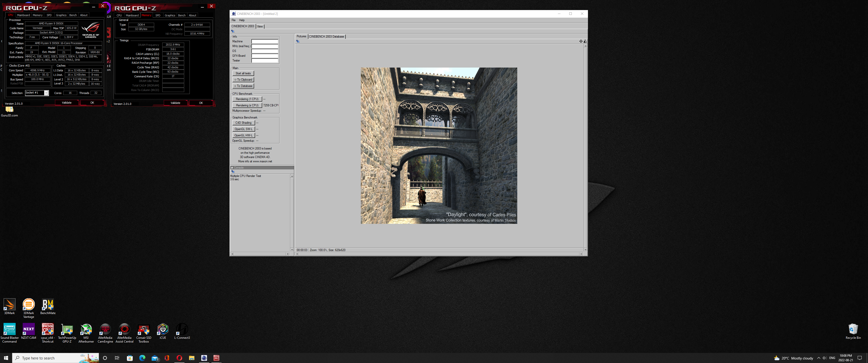
Task: Open the Graphics tab in right CPU-Z window
Action: coord(170,15)
